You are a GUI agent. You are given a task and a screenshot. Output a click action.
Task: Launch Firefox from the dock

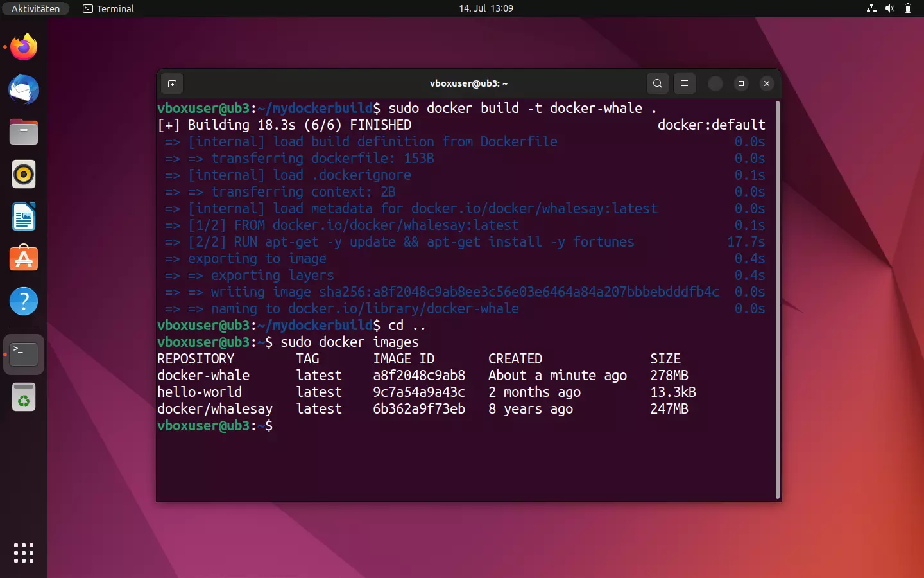pos(23,47)
